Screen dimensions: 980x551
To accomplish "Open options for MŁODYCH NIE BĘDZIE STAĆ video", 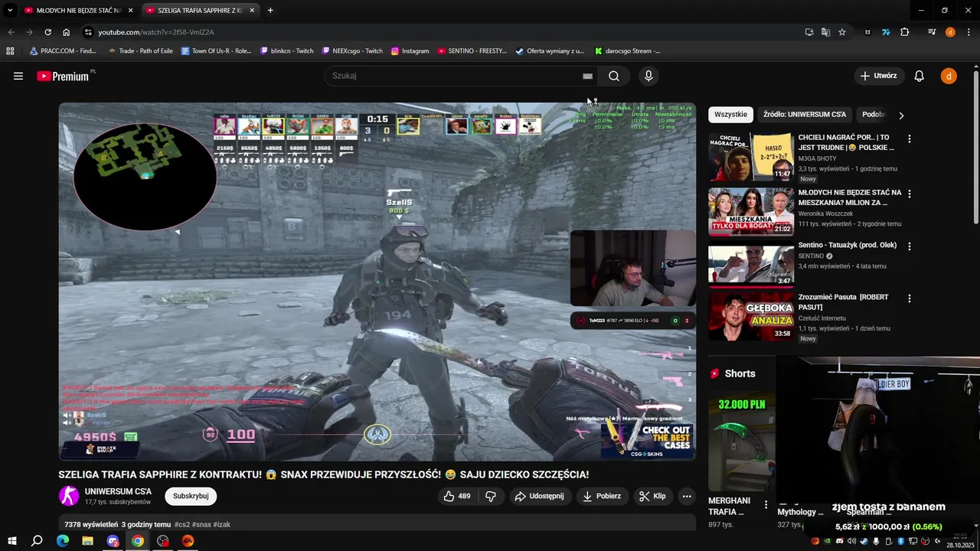I will (910, 194).
